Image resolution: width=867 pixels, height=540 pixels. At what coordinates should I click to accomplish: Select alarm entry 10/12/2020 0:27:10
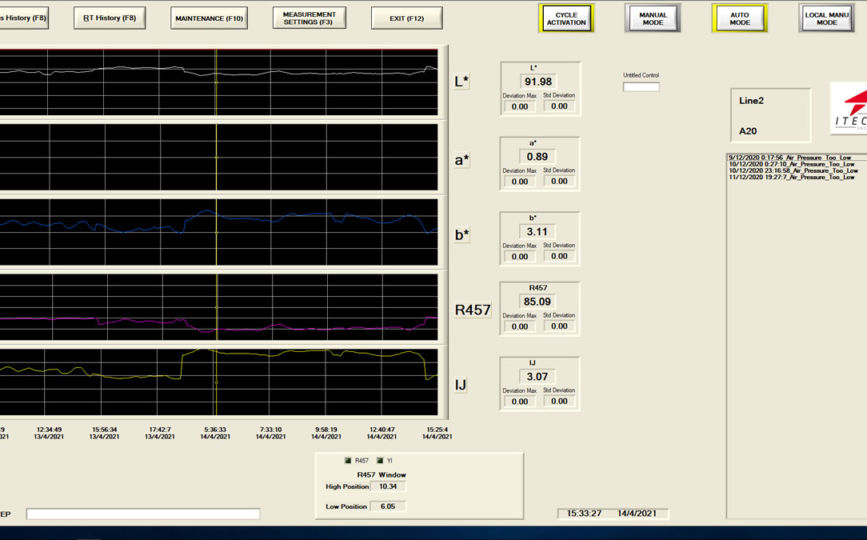coord(792,164)
